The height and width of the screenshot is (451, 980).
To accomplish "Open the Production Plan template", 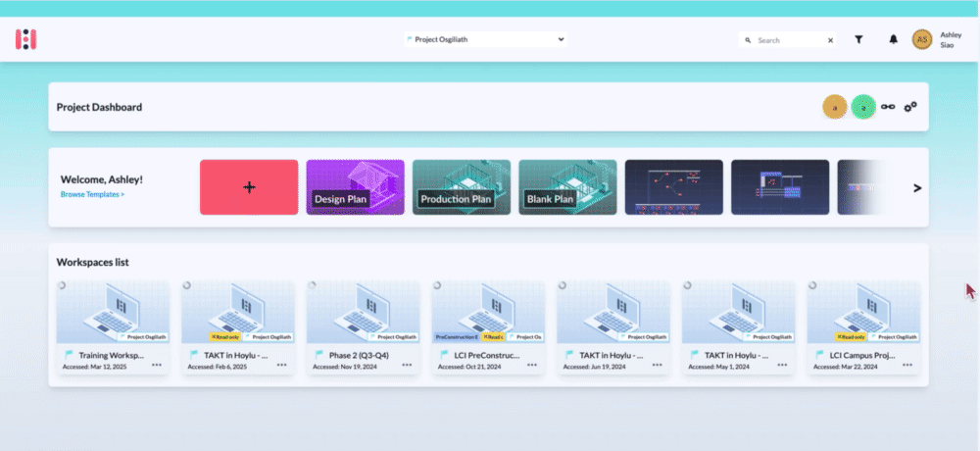I will 462,187.
